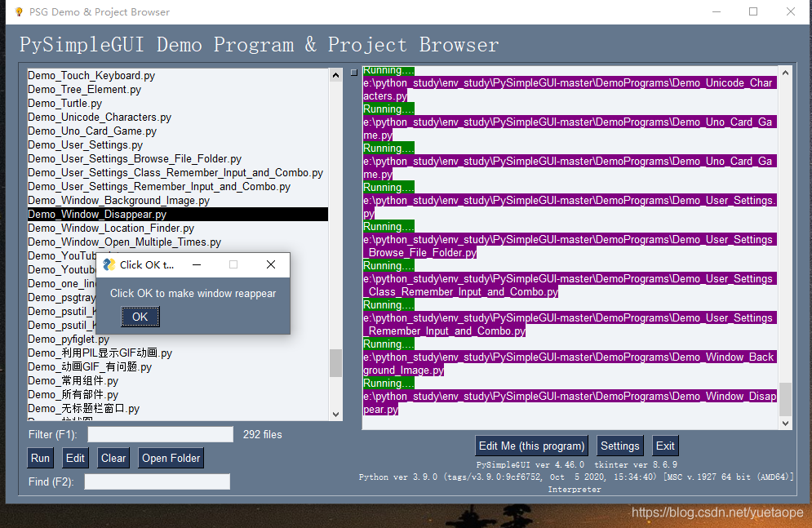
Task: Click Edit Me (this program)
Action: (x=531, y=446)
